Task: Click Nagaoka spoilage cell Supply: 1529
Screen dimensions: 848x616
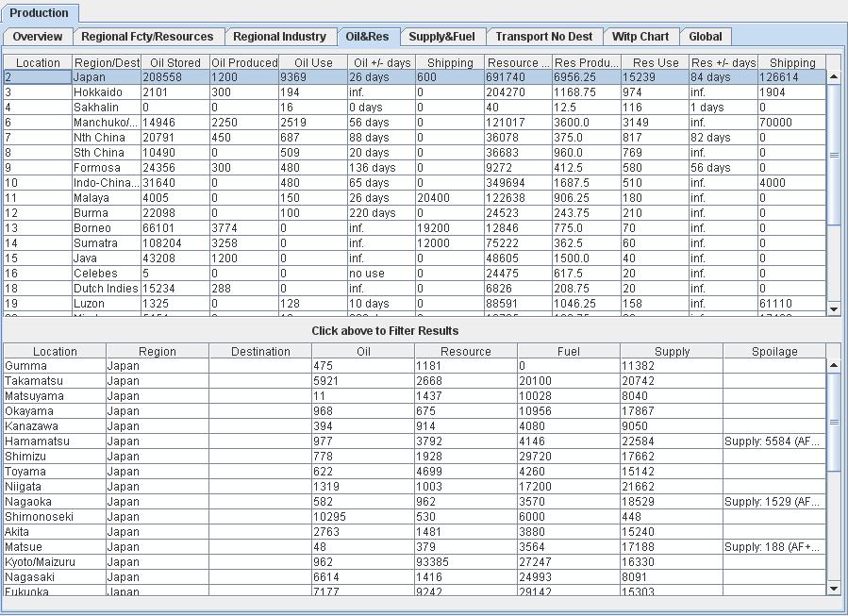Action: pos(774,503)
